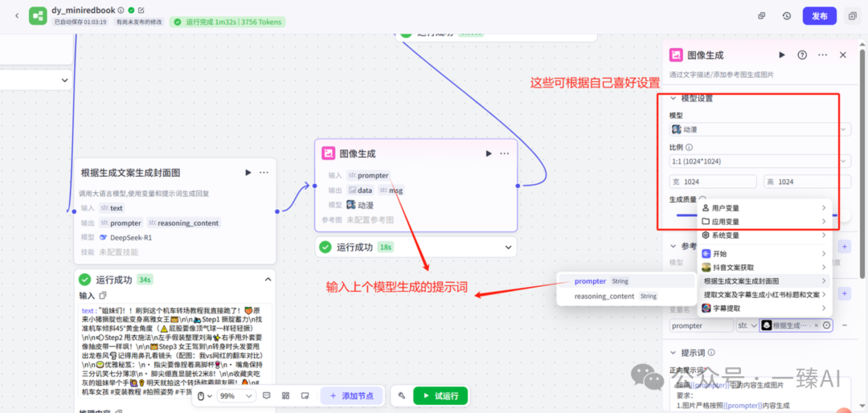Open the duplicate icon left of history
Viewport: 868px width, 413px height.
(x=762, y=16)
